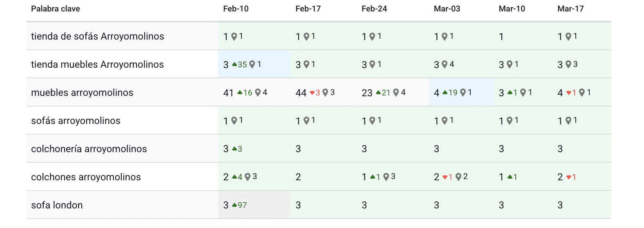Select the Feb-10 column header
This screenshot has height=228, width=644.
(236, 9)
